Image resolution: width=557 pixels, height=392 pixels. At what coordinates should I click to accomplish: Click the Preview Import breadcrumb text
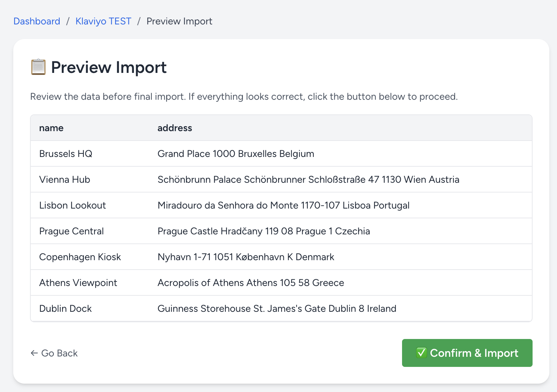(179, 21)
